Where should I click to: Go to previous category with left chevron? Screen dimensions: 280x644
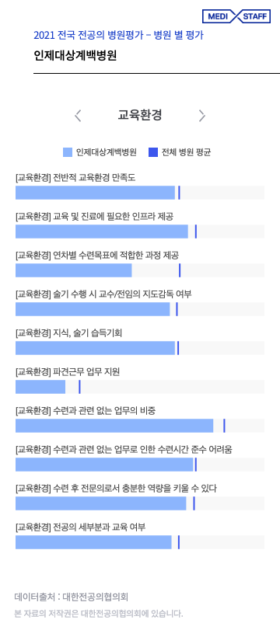point(78,116)
